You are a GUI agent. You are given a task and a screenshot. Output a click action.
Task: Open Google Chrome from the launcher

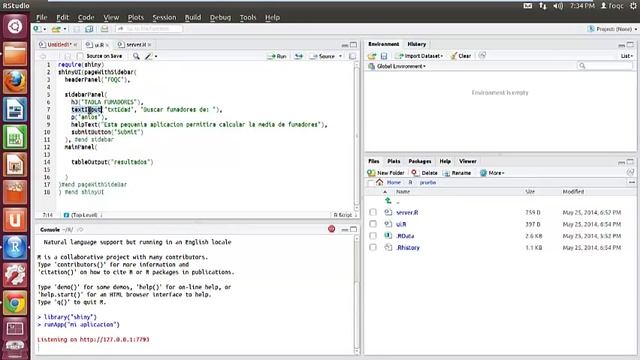(x=15, y=303)
